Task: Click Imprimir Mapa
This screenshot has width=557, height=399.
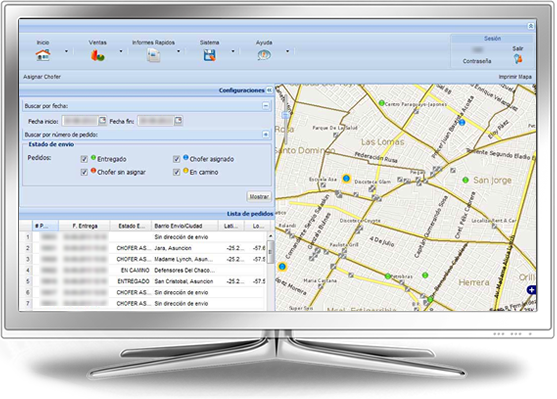Action: (515, 77)
